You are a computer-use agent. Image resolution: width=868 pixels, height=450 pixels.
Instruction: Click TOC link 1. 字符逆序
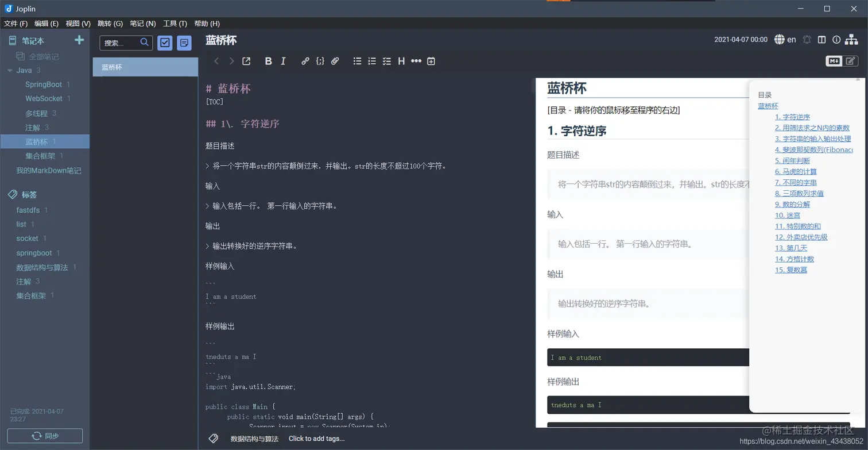coord(792,117)
